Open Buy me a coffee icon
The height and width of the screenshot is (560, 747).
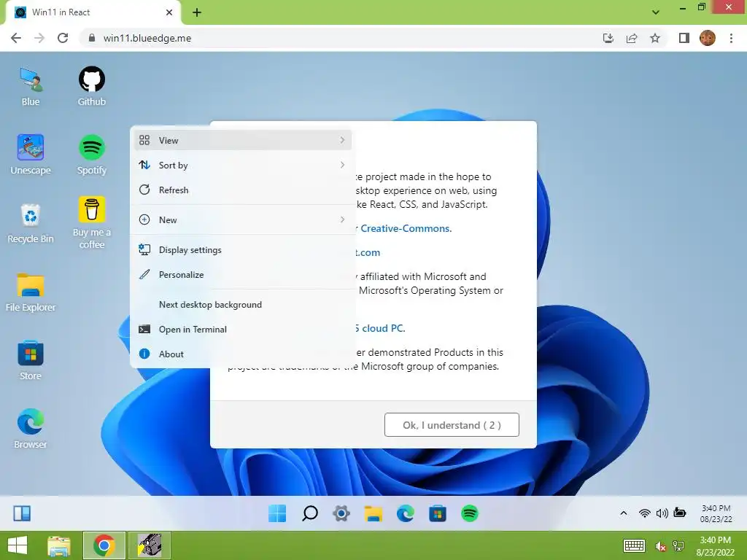tap(91, 222)
